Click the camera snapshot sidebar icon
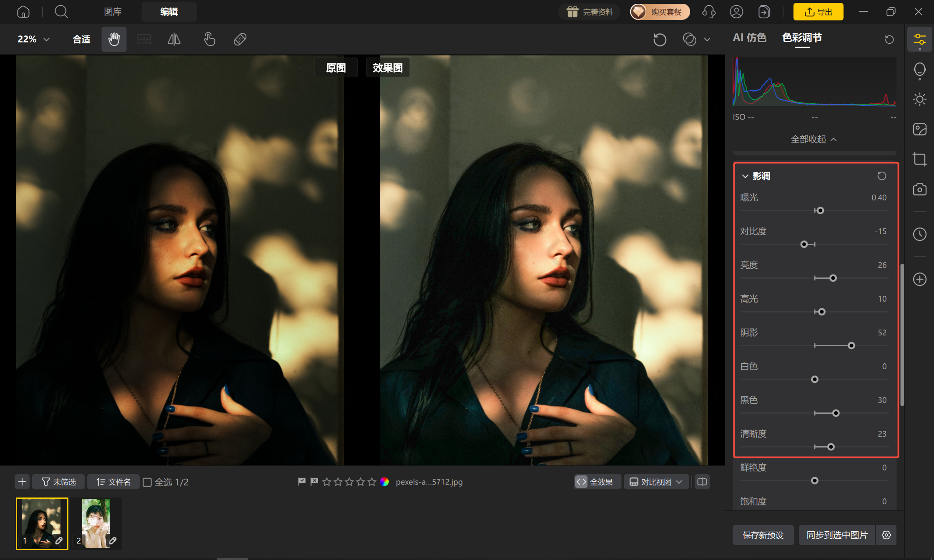The height and width of the screenshot is (560, 934). tap(920, 189)
